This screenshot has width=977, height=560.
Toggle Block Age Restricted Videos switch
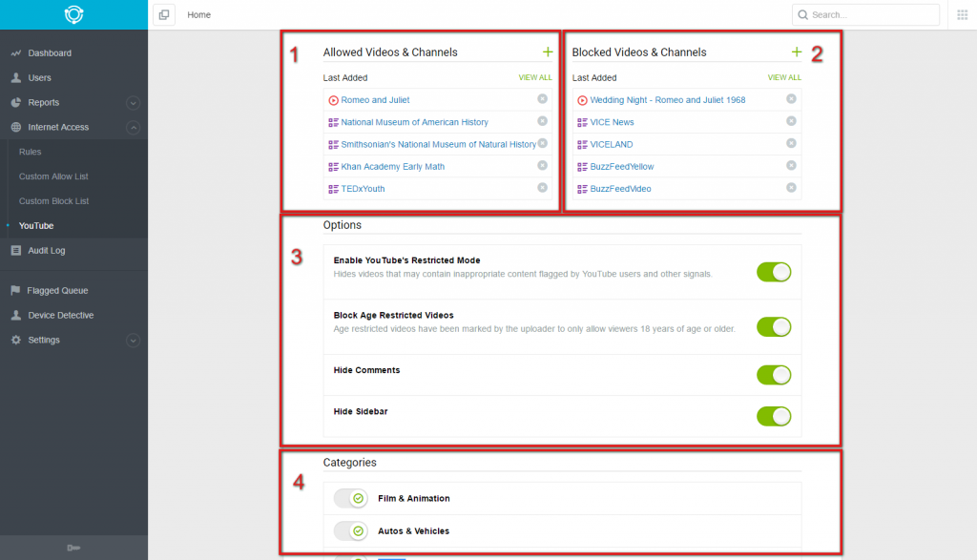tap(774, 327)
